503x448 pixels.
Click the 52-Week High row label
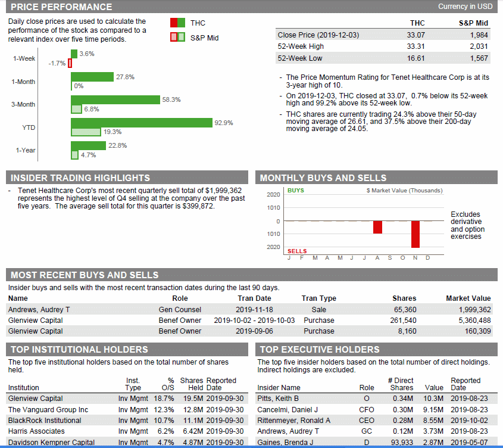(x=301, y=46)
